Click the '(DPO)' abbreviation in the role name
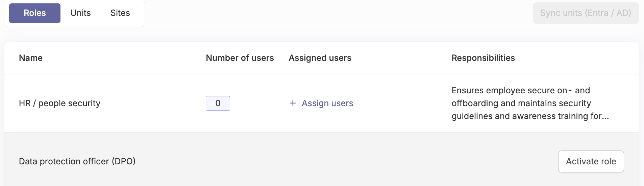Viewport: 644px width, 186px height. point(124,161)
